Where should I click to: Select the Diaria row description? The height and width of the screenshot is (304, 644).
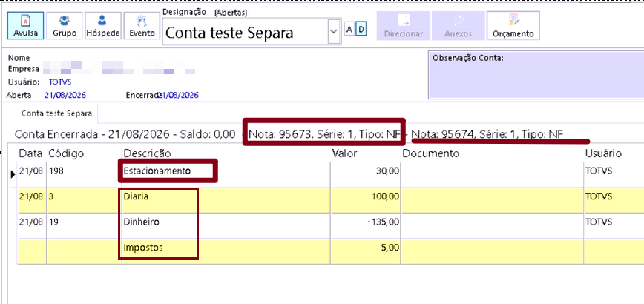[x=136, y=196]
